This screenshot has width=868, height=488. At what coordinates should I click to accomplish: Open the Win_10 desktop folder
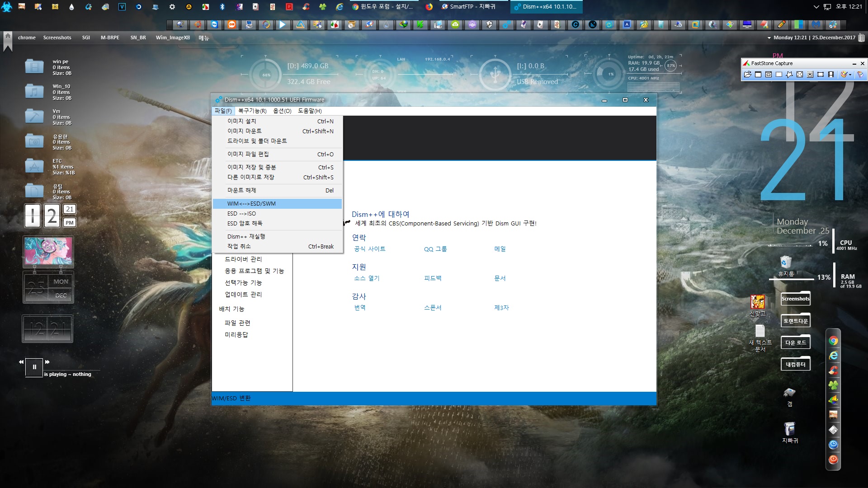click(34, 91)
